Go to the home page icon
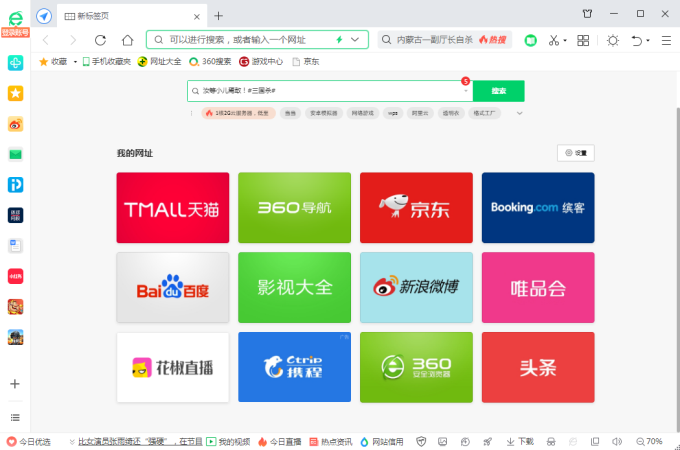Viewport: 680px width, 450px height. pos(128,40)
